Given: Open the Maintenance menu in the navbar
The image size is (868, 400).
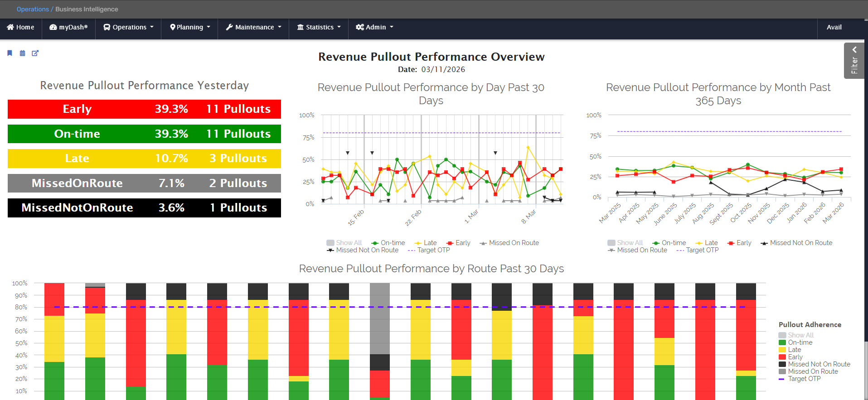Looking at the screenshot, I should point(254,27).
